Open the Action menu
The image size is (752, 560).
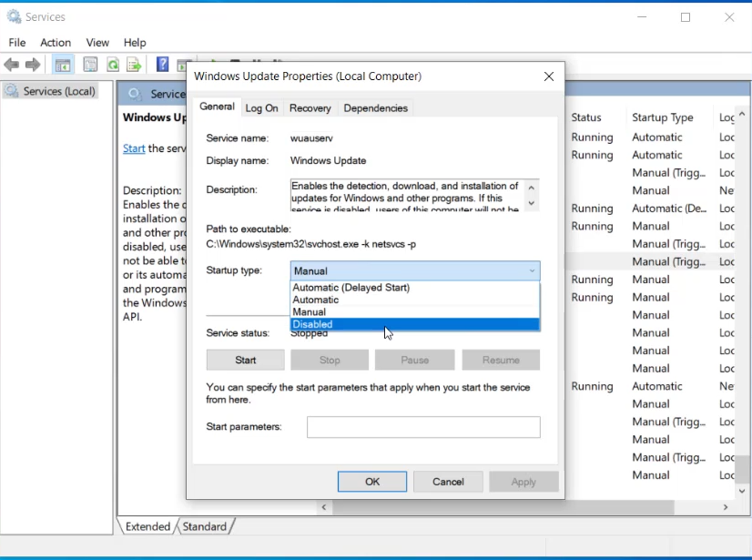(56, 43)
